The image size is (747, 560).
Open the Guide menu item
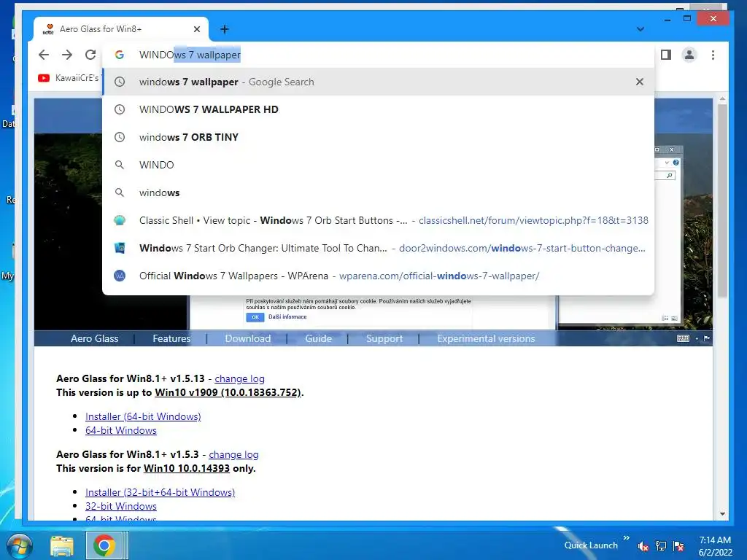click(x=318, y=338)
